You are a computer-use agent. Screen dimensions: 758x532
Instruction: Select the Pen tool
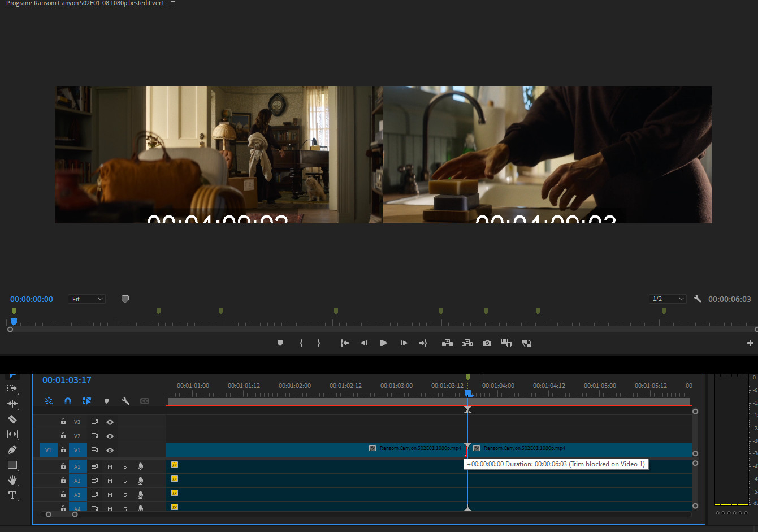[12, 449]
